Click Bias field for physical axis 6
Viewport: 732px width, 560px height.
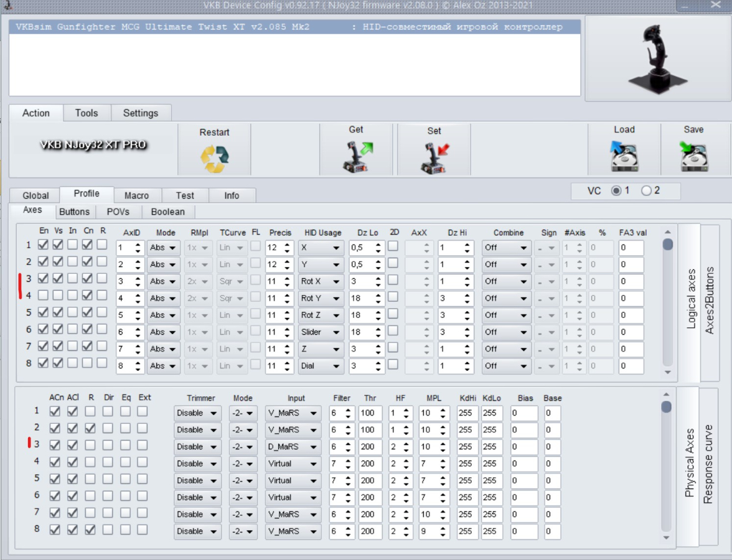523,498
